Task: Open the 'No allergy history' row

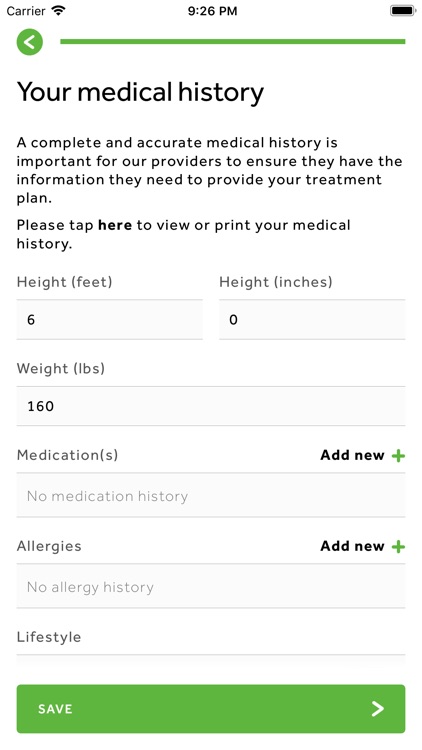Action: tap(211, 586)
